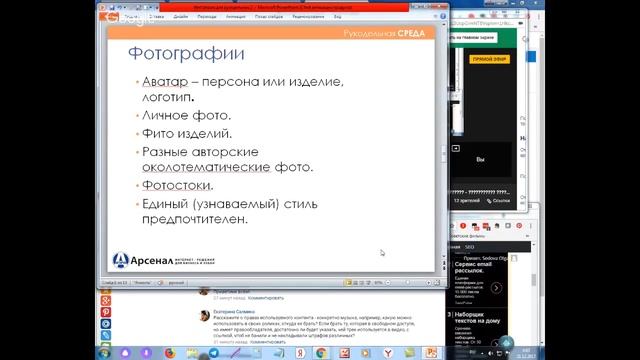Viewport: 640px width, 360px height.
Task: Click LiveJournal pencil share icon in sidebar
Action: (x=106, y=335)
